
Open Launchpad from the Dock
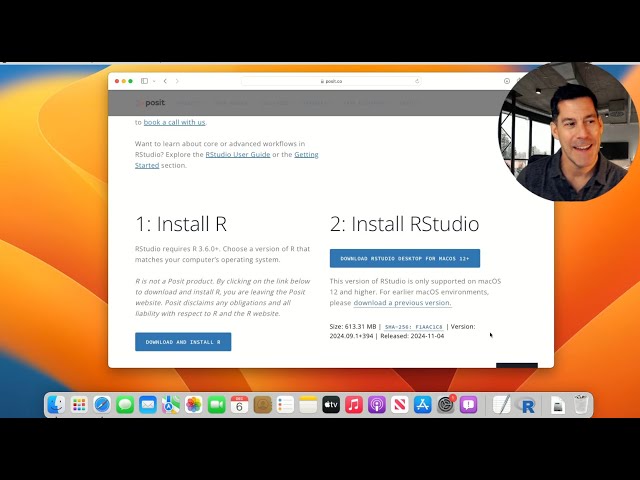(79, 405)
